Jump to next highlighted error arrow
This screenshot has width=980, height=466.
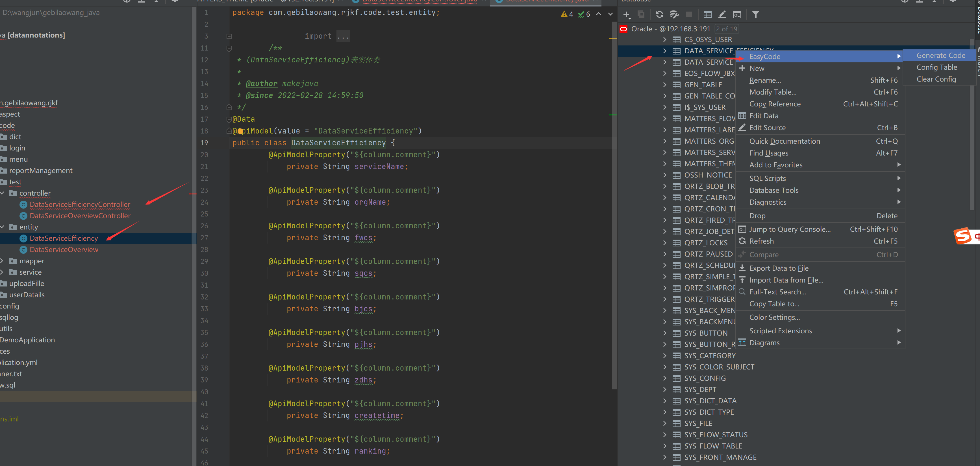pyautogui.click(x=610, y=14)
